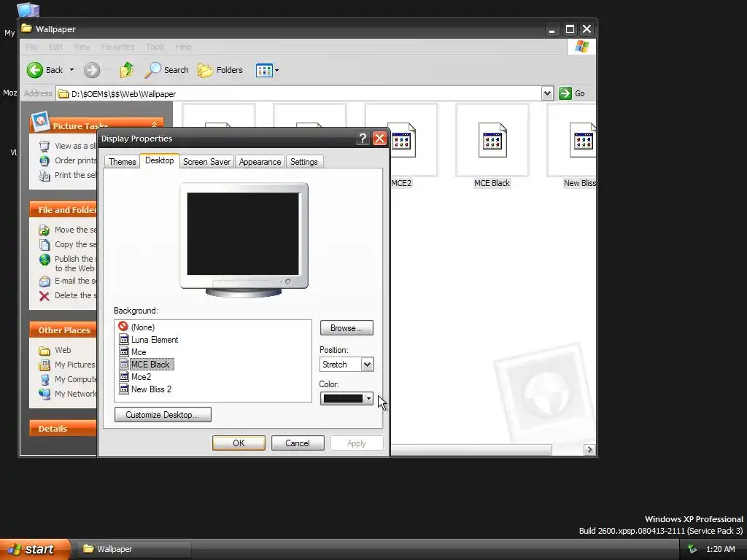Open the Views dropdown icon
The image size is (747, 560).
pyautogui.click(x=267, y=71)
